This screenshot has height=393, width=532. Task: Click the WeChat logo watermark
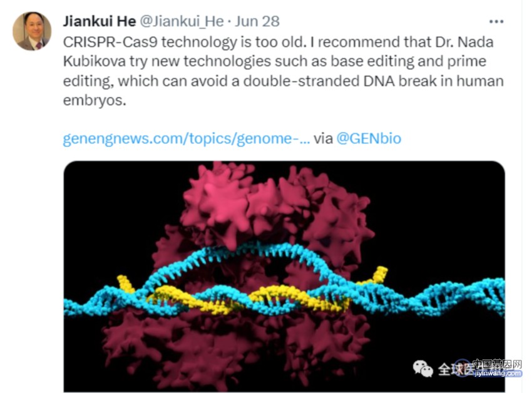422,368
